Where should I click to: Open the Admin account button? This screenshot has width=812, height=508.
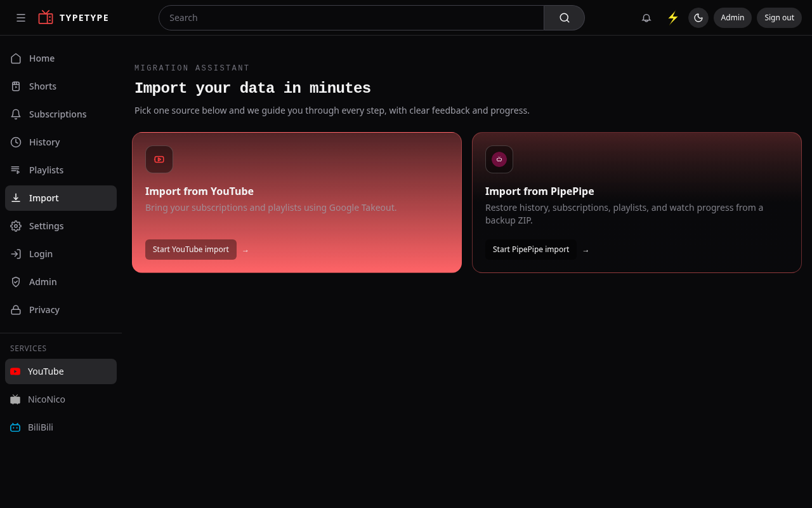[x=733, y=18]
